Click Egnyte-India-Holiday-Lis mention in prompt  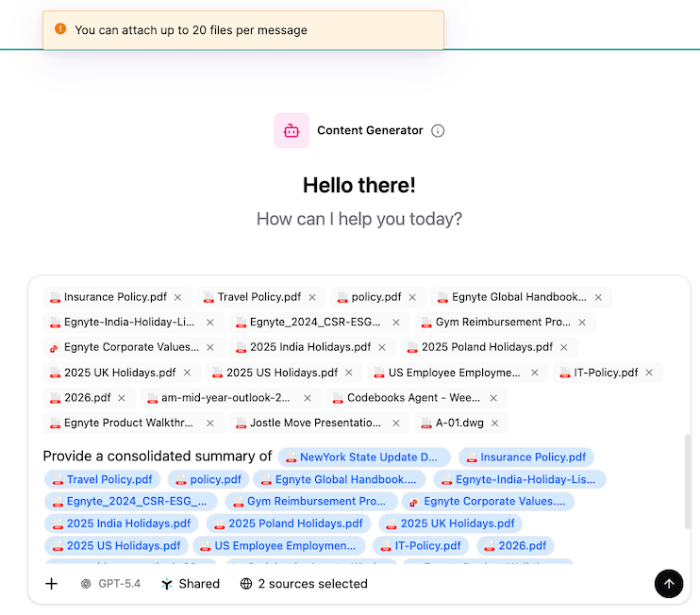pyautogui.click(x=520, y=479)
